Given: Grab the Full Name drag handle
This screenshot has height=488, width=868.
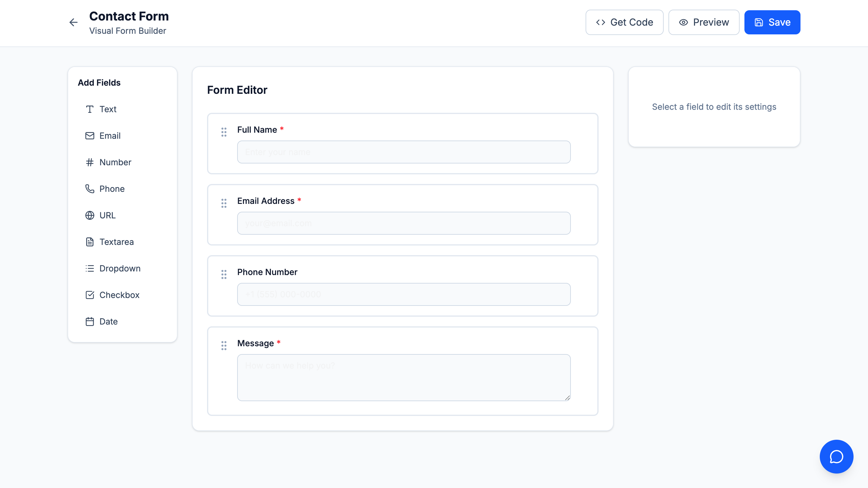Looking at the screenshot, I should point(224,132).
